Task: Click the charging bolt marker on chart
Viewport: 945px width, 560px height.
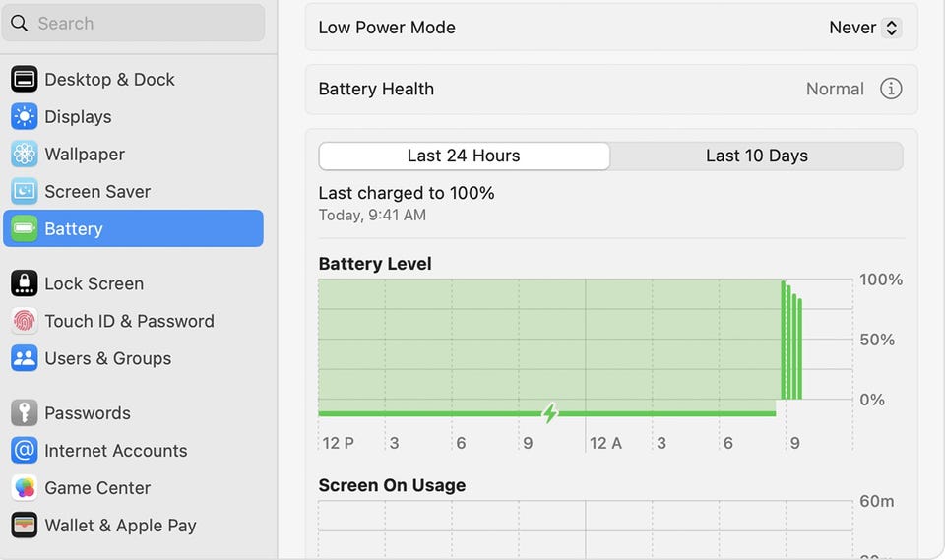Action: [x=549, y=413]
